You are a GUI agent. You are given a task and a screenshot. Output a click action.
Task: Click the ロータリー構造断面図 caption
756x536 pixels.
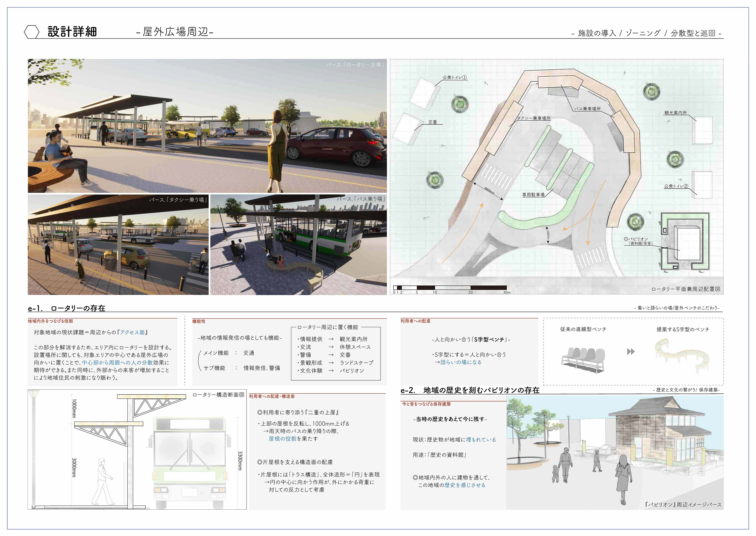218,395
